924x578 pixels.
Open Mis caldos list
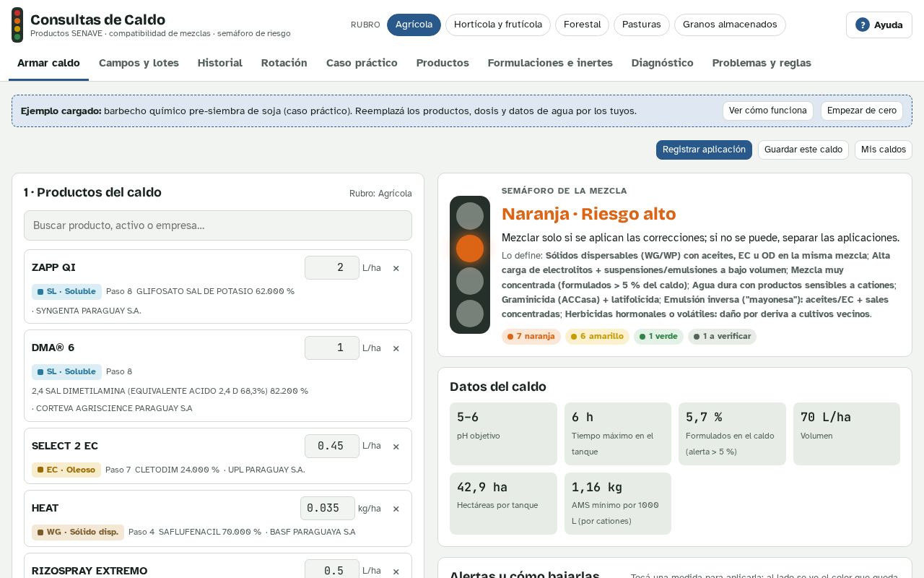pos(884,150)
